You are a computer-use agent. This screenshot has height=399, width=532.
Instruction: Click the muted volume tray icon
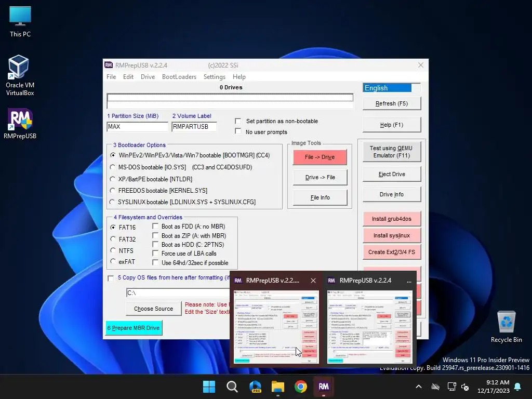pyautogui.click(x=465, y=387)
